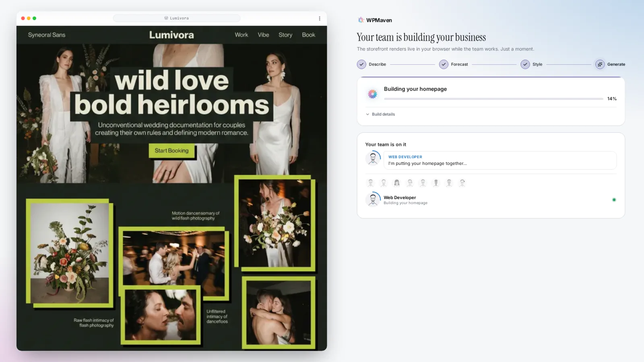This screenshot has width=644, height=362.
Task: Click the homepage build progress bar
Action: pyautogui.click(x=493, y=99)
